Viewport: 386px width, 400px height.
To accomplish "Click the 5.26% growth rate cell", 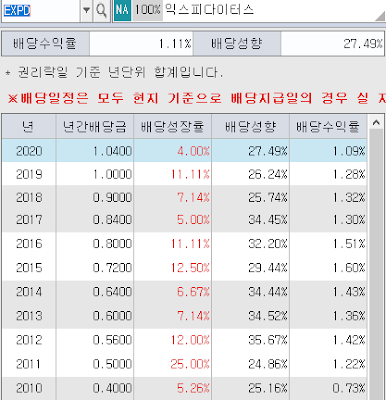I will (x=172, y=388).
